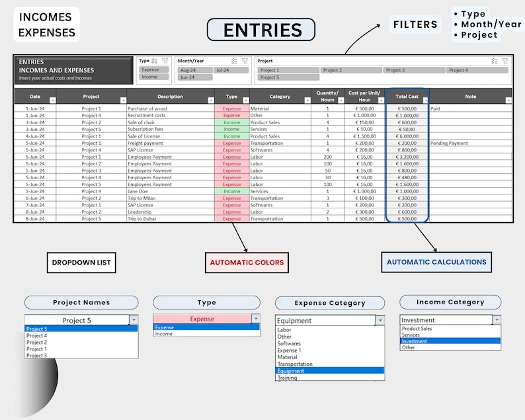This screenshot has width=525, height=420.
Task: Select 'Trip to Dubai' description cell
Action: pyautogui.click(x=171, y=219)
